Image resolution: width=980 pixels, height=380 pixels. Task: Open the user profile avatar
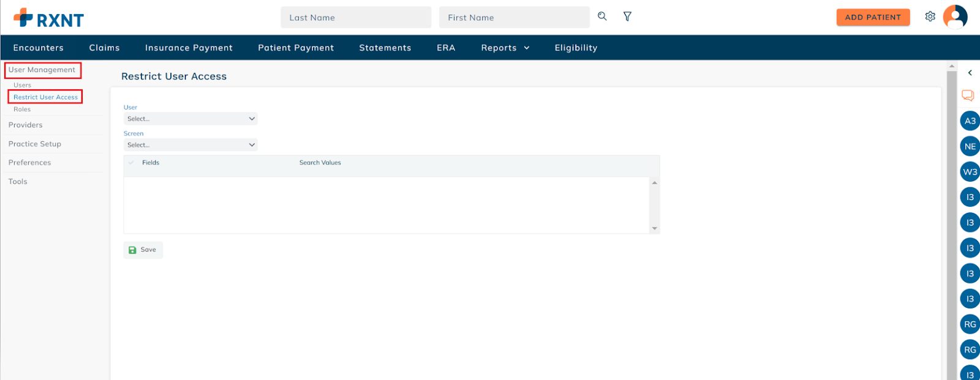[x=955, y=17]
